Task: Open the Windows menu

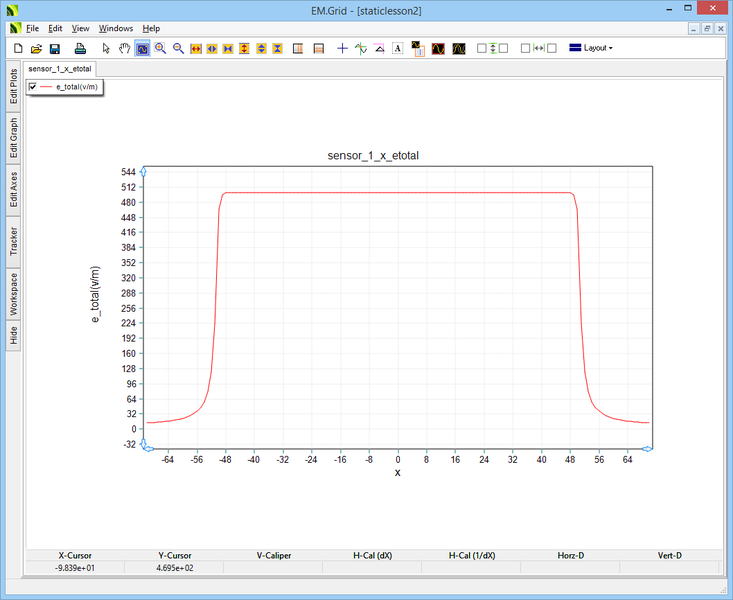Action: pos(116,28)
